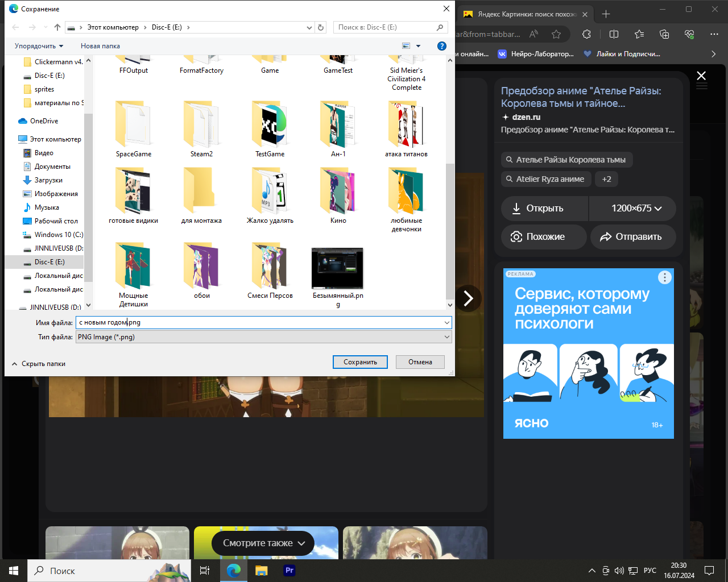Expand the Смотрите также section
The image size is (728, 582).
pos(263,543)
